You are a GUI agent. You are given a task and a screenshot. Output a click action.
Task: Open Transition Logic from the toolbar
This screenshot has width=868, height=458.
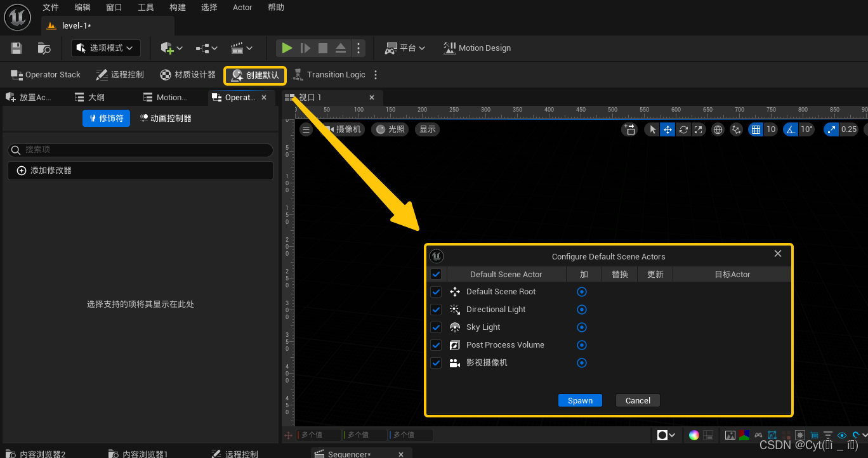tap(329, 75)
